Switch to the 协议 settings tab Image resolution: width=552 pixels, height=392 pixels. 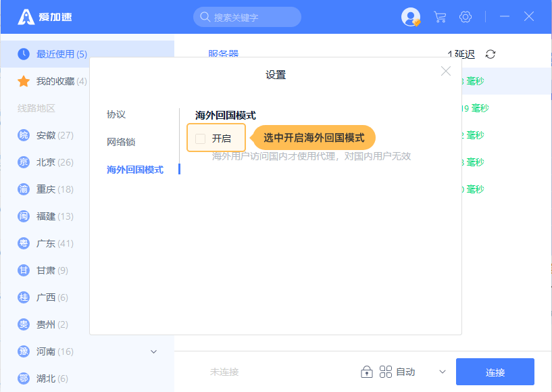coord(116,114)
